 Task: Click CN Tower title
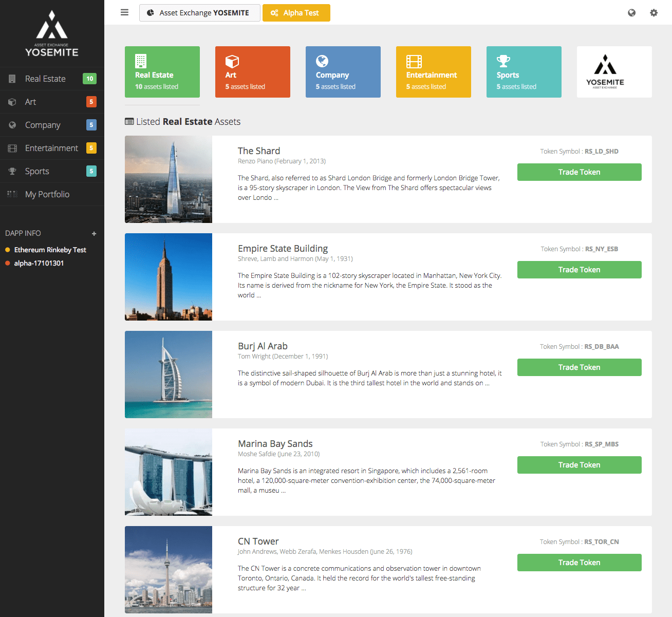click(x=258, y=541)
